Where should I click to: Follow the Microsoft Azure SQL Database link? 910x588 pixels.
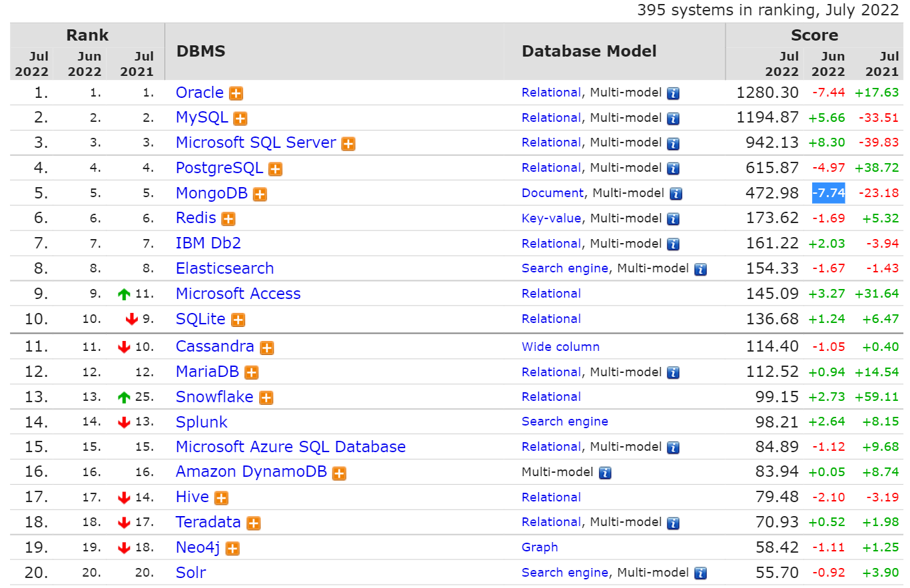coord(290,447)
